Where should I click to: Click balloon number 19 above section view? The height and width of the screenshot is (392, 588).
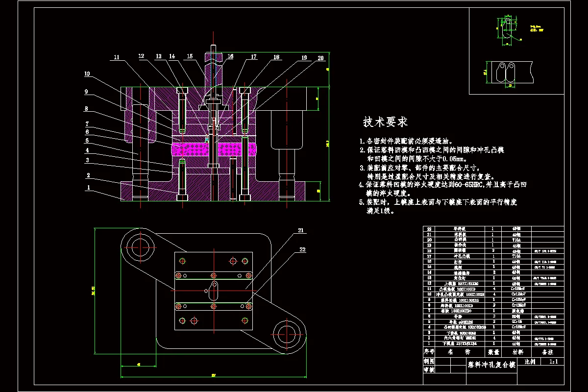(x=304, y=58)
